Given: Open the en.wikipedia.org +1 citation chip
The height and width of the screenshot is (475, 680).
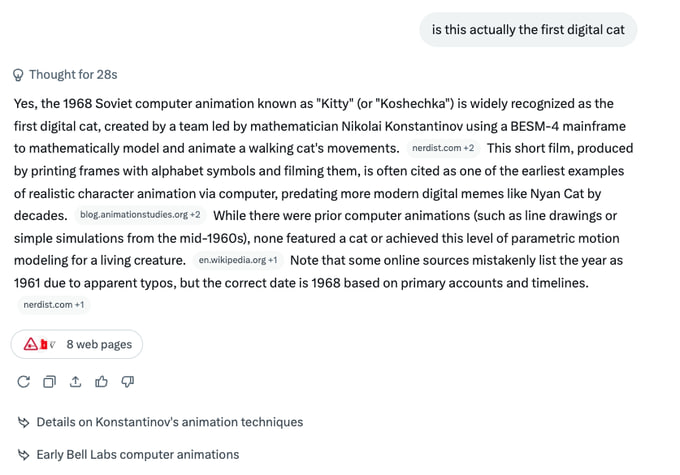Looking at the screenshot, I should point(238,260).
